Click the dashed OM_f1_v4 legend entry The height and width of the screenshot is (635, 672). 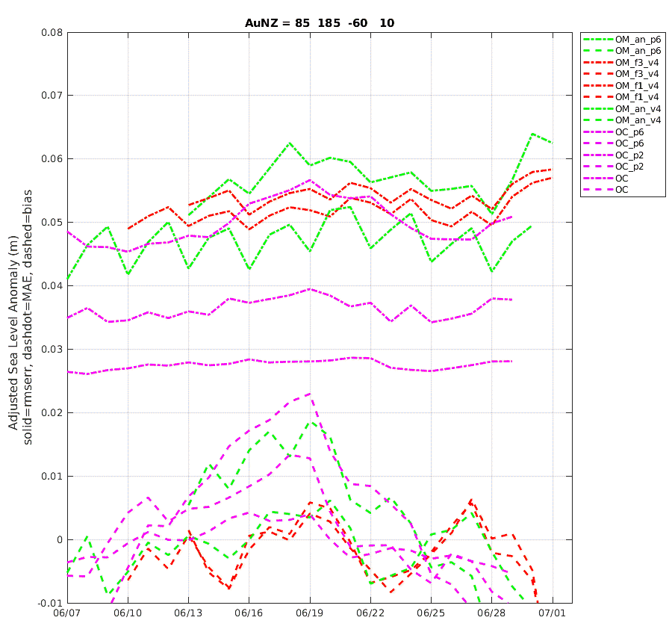621,97
